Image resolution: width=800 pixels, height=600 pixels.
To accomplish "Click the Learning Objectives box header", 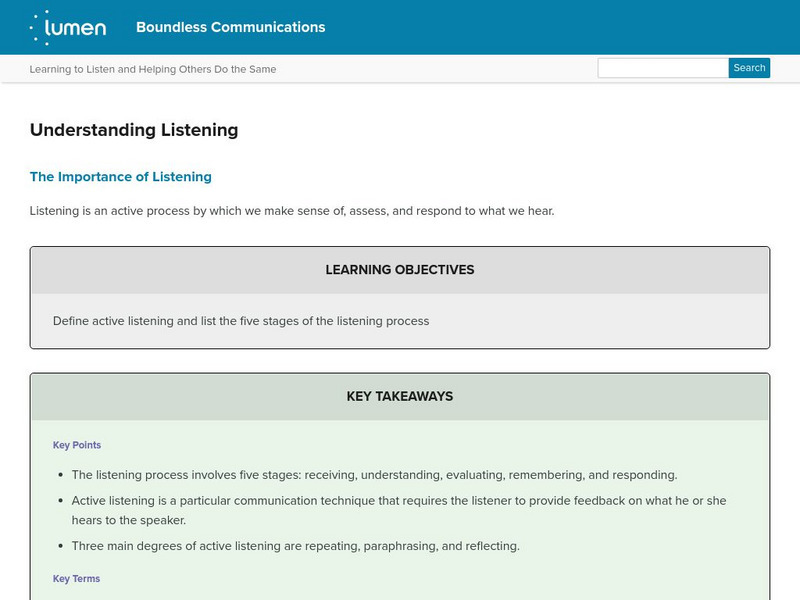I will pyautogui.click(x=400, y=270).
